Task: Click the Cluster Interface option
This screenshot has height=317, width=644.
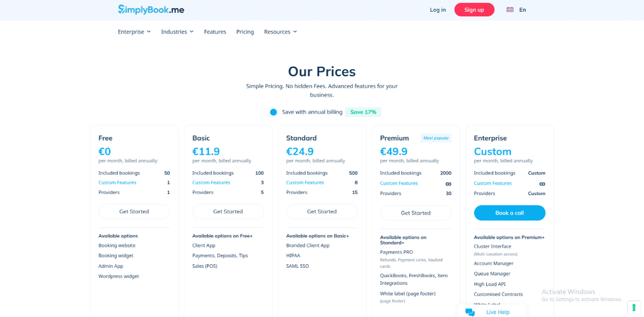Action: click(493, 247)
